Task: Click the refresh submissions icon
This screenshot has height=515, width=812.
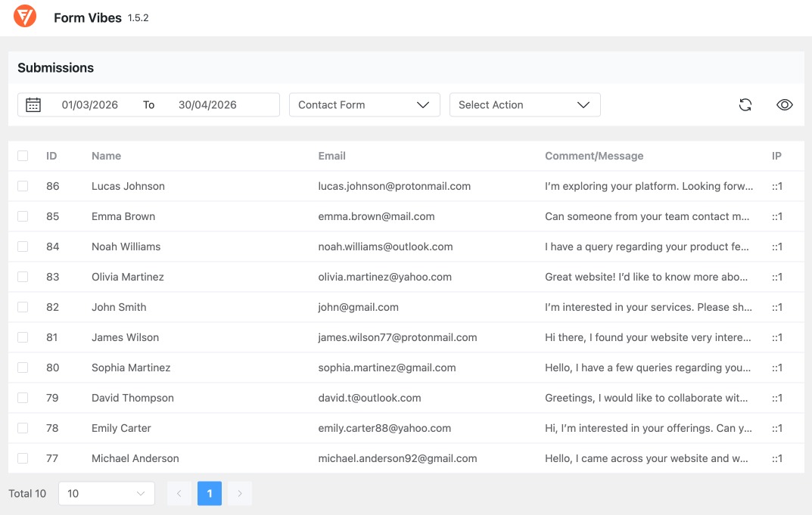Action: pyautogui.click(x=745, y=104)
